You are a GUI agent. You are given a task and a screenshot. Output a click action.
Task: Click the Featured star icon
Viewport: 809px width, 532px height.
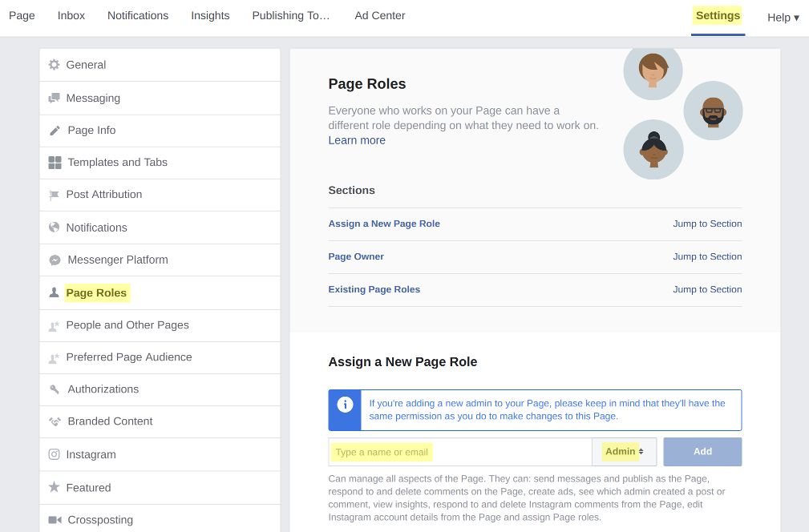coord(54,487)
